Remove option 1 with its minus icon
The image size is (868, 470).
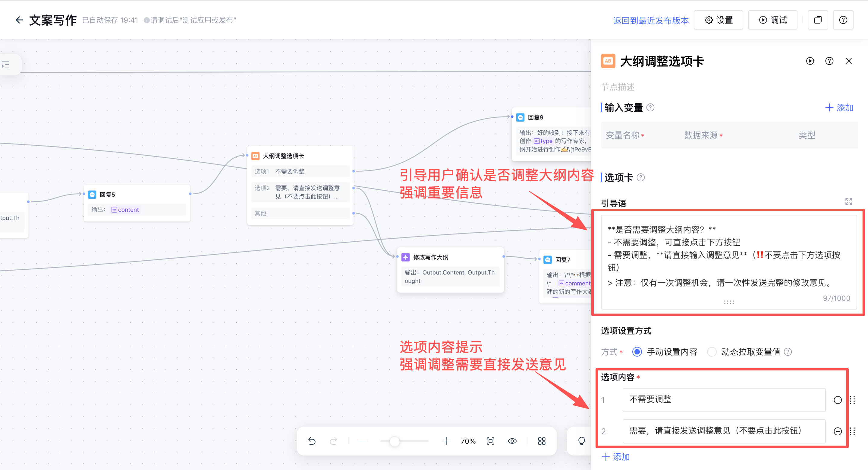pos(838,400)
